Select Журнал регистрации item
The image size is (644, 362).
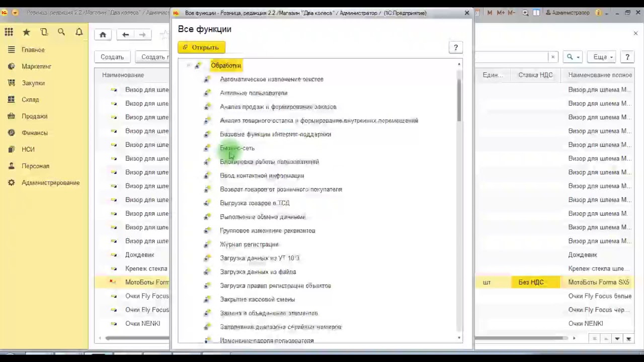[249, 244]
